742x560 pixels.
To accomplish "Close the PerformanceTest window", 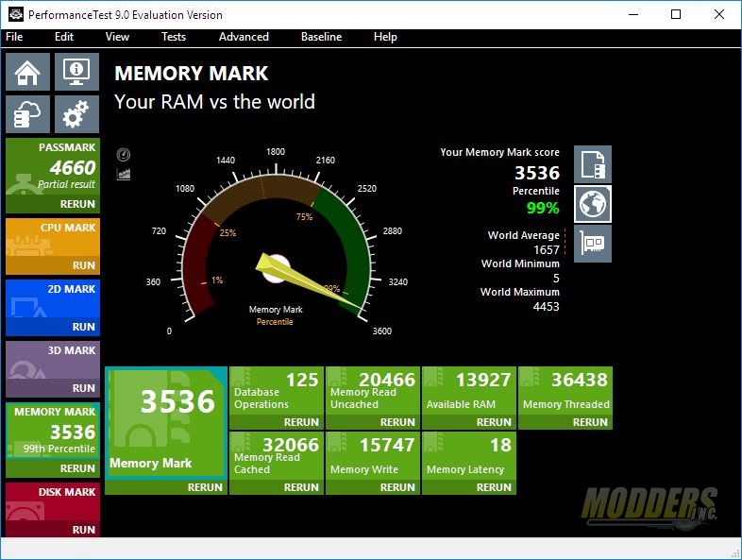I will click(719, 14).
